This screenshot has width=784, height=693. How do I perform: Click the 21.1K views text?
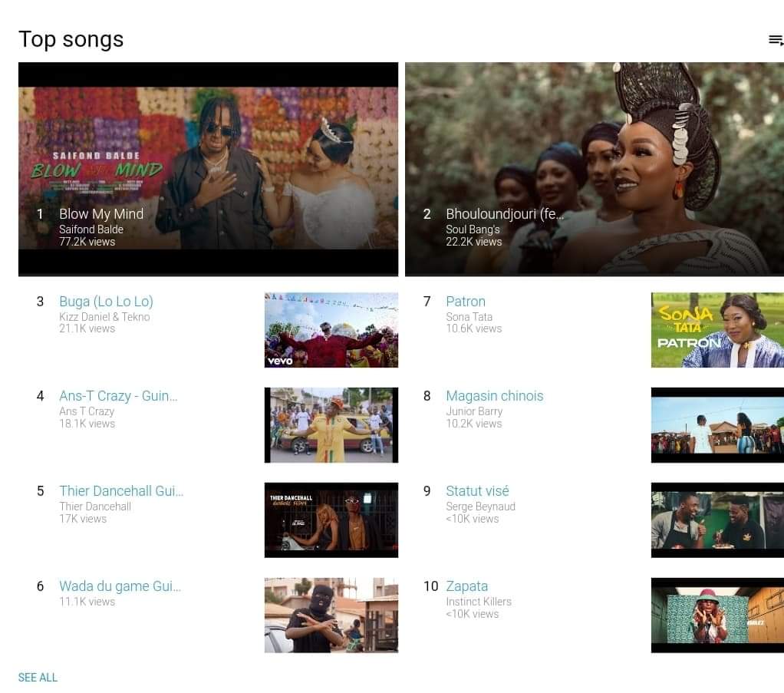click(x=87, y=328)
